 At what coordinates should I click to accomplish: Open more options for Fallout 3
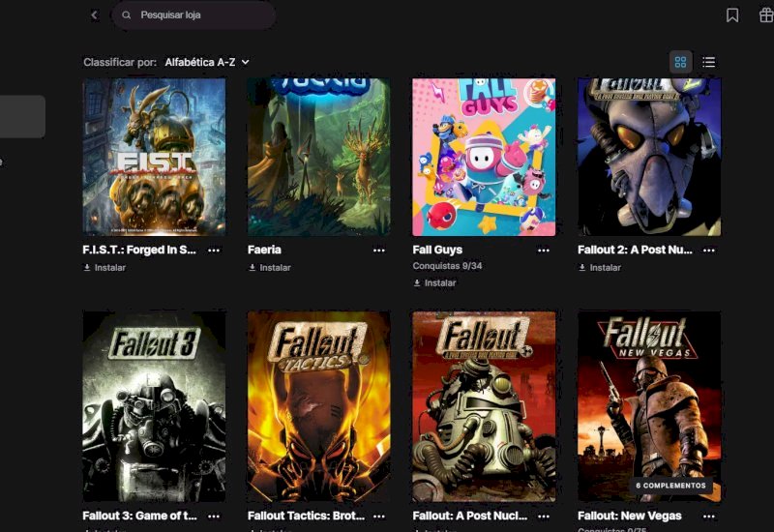click(x=214, y=517)
